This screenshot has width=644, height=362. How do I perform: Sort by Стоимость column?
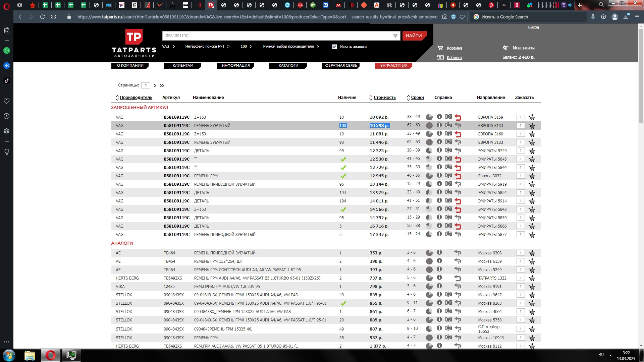click(x=385, y=98)
